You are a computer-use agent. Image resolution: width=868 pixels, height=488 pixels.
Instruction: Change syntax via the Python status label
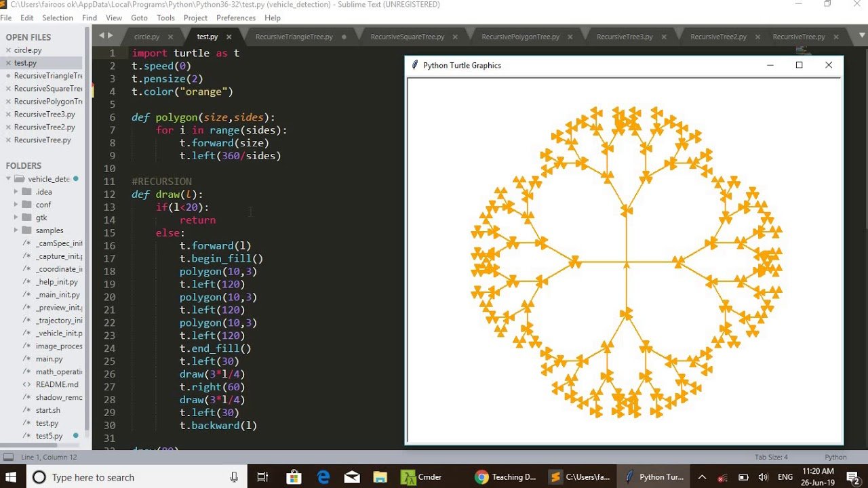(835, 457)
